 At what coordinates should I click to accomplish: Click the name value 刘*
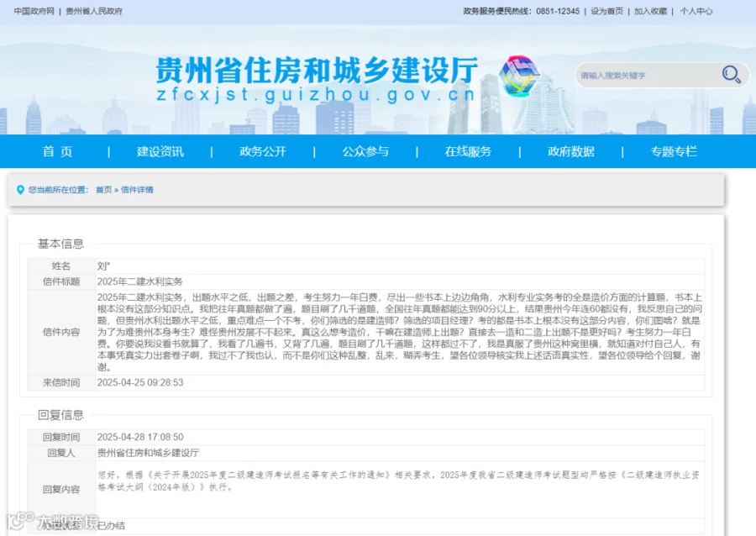coord(103,266)
